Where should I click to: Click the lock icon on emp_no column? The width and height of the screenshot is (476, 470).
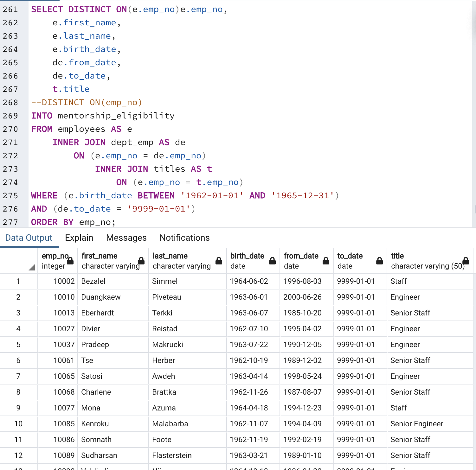70,261
